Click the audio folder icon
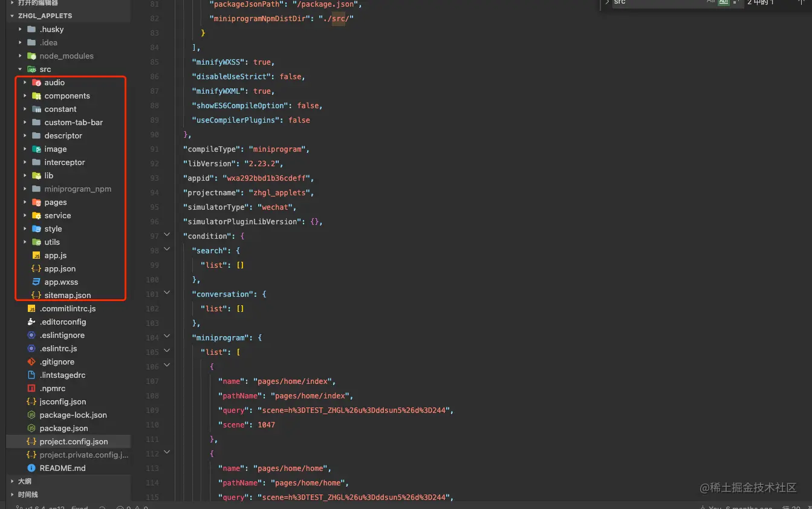Screen dimensions: 812x509 pyautogui.click(x=36, y=83)
